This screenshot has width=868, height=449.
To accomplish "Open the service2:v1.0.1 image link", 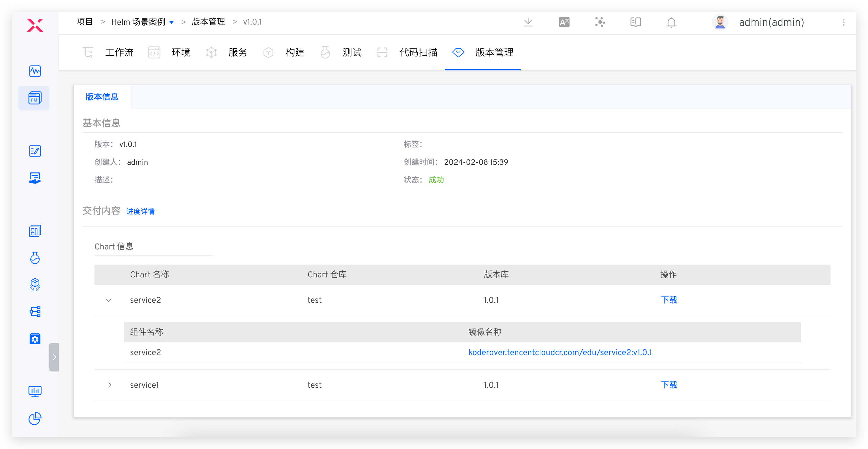I will point(560,352).
